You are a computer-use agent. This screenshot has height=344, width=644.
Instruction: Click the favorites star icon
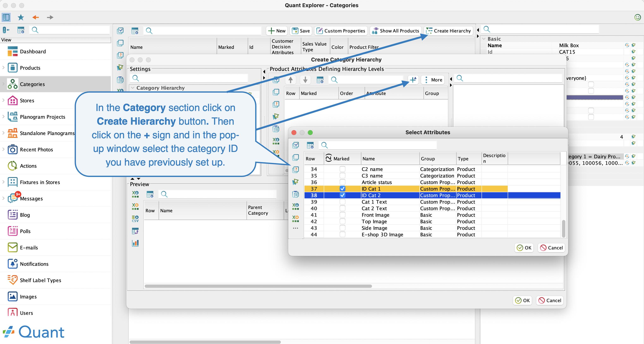point(21,17)
